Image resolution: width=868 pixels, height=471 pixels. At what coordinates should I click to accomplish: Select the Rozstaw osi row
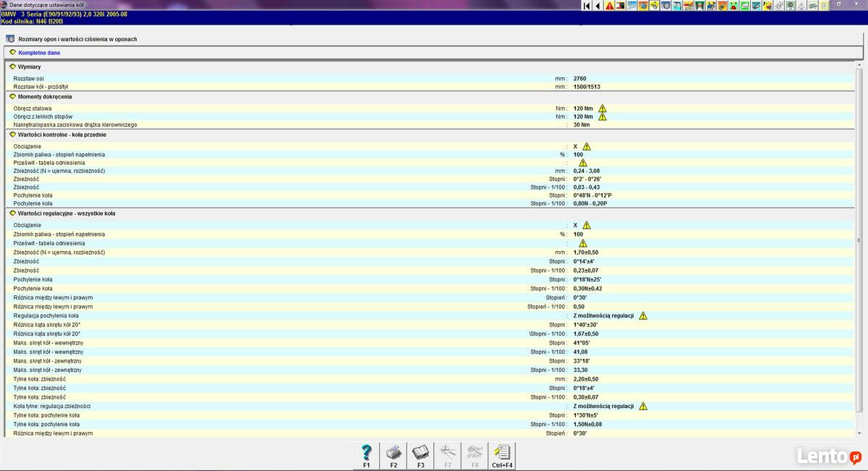click(x=29, y=78)
